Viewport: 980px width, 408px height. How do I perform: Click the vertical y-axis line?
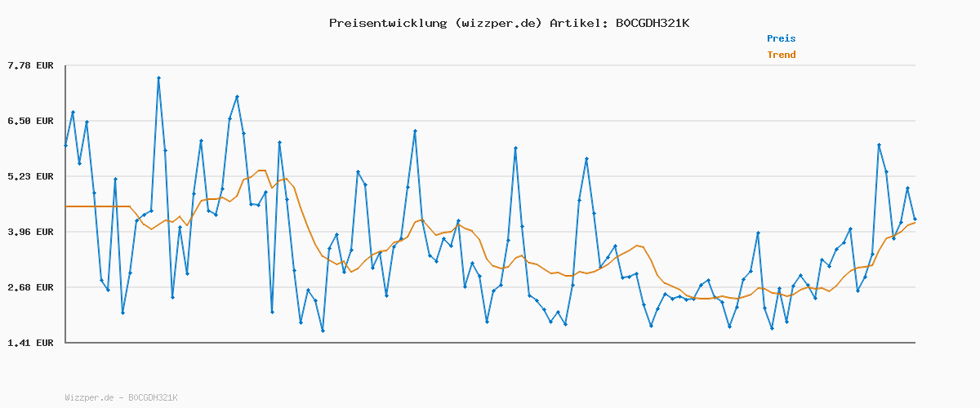pos(65,204)
